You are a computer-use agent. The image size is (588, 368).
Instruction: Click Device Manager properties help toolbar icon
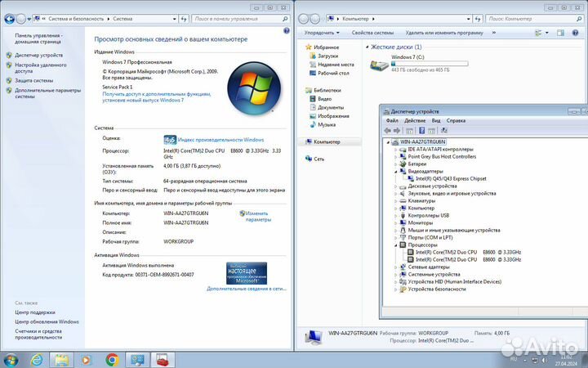coord(422,130)
